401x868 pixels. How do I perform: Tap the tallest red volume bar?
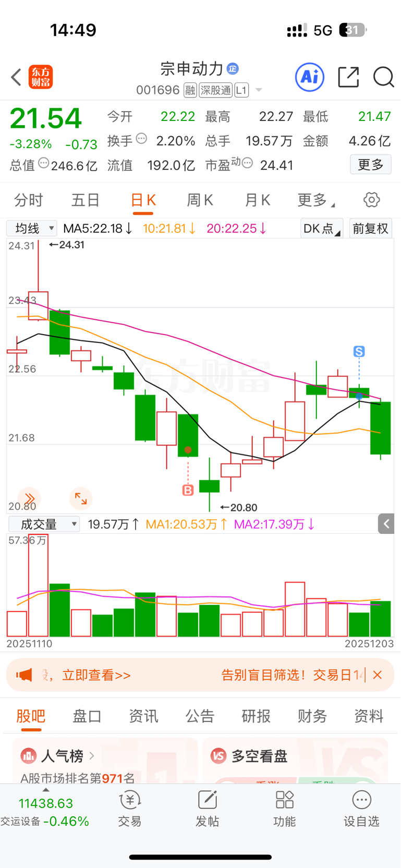click(x=38, y=585)
